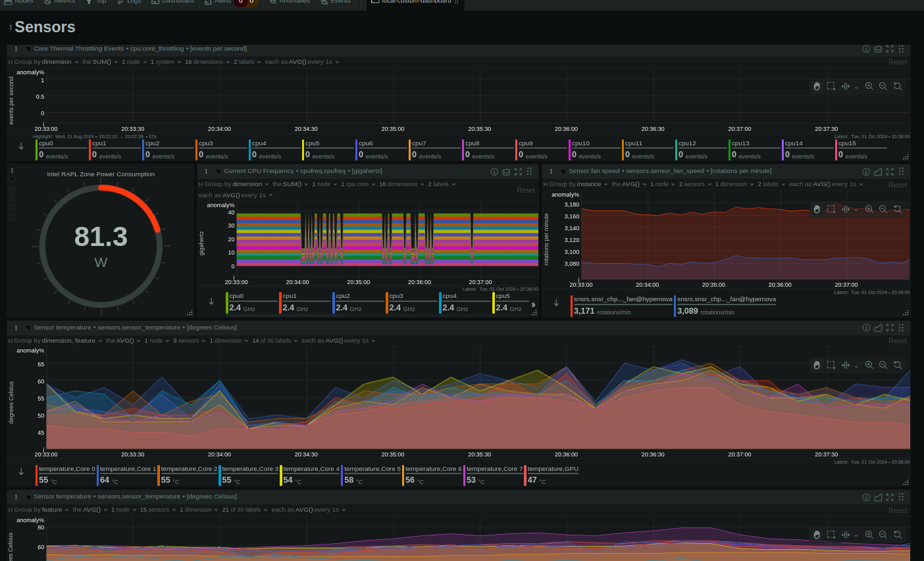Toggle cpu0 dimension in throttling legend
The width and height of the screenshot is (924, 561).
[62, 150]
